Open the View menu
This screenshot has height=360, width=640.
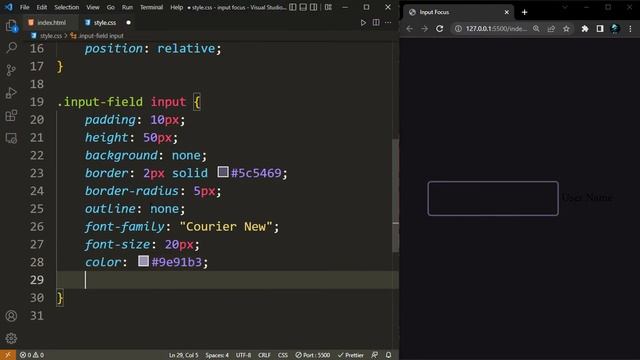93,7
